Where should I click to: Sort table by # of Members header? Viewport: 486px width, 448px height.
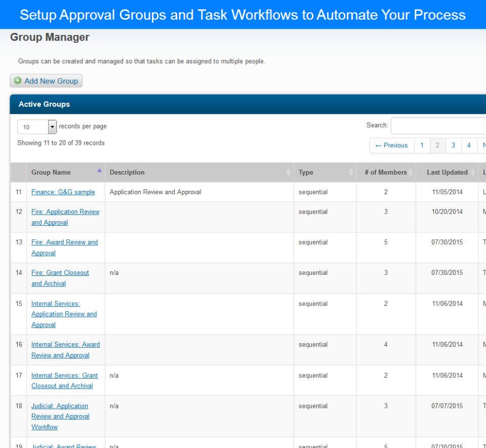(x=385, y=173)
